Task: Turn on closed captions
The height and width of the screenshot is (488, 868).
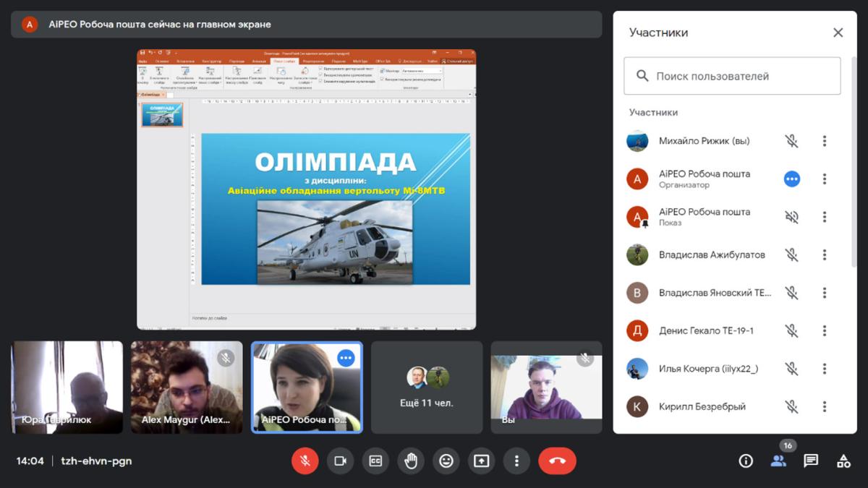Action: tap(375, 461)
